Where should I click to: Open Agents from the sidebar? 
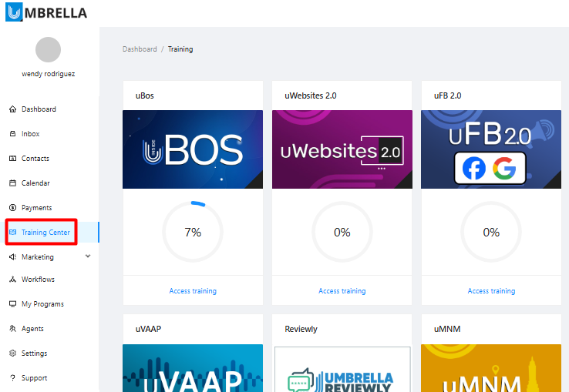tap(32, 329)
